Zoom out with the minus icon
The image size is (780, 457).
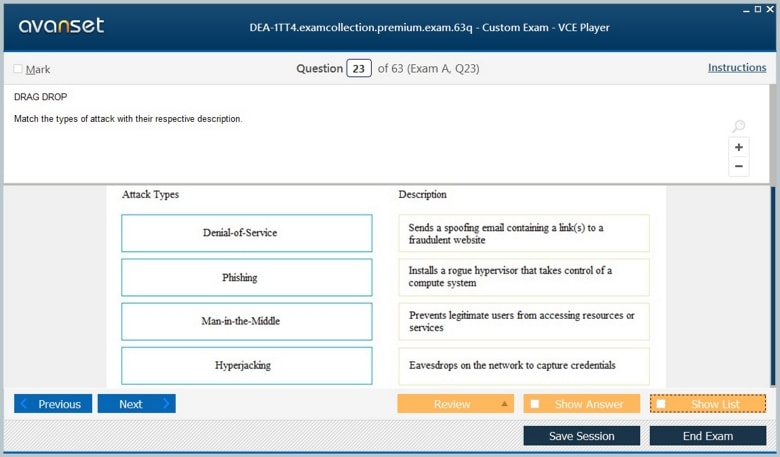[x=738, y=166]
